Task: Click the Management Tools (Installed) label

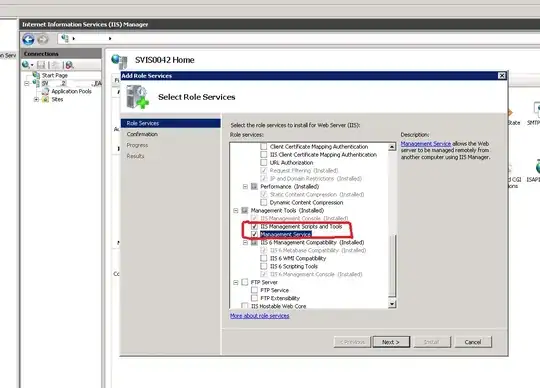Action: tap(287, 210)
